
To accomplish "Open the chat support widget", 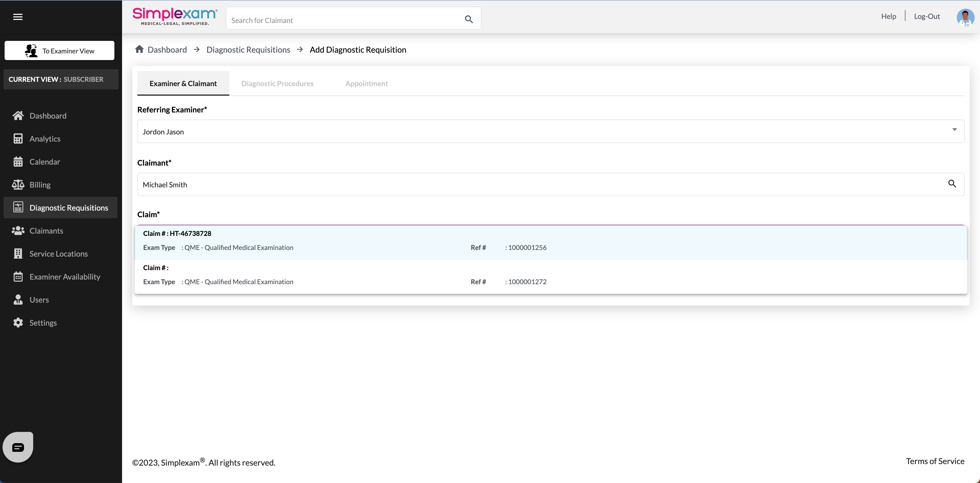I will click(x=18, y=447).
